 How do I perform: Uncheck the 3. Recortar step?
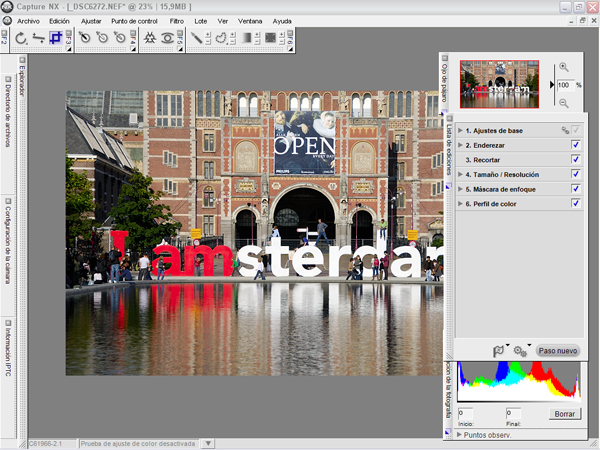click(x=576, y=159)
